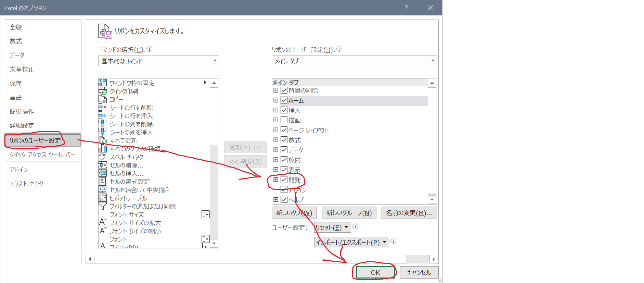Select リボンのユーザー設定 category

coord(42,140)
